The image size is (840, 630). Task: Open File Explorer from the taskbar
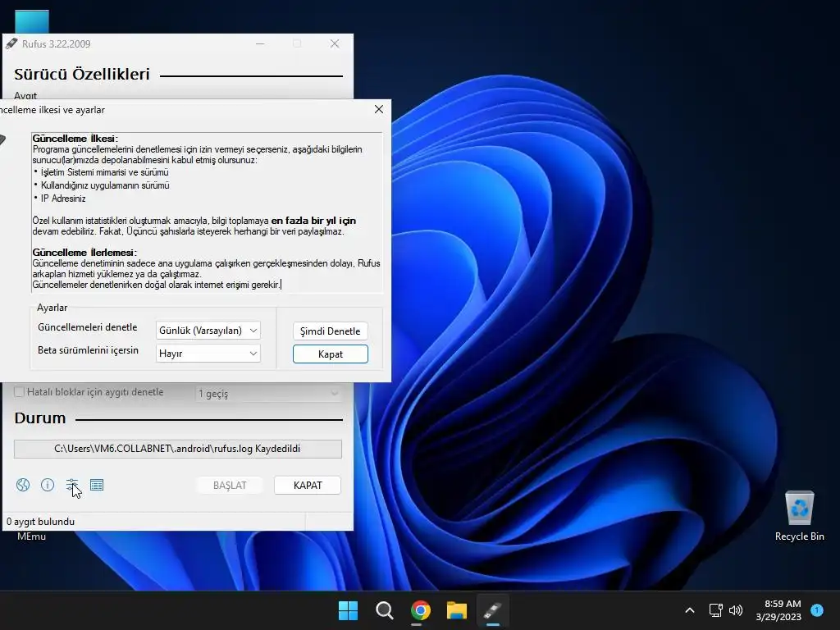coord(456,610)
